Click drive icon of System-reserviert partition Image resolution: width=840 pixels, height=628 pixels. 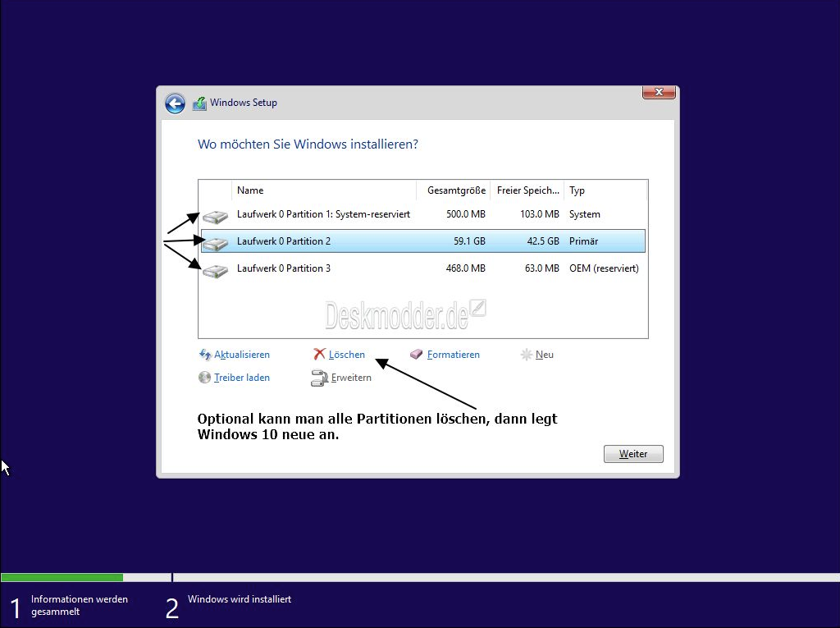pyautogui.click(x=216, y=217)
